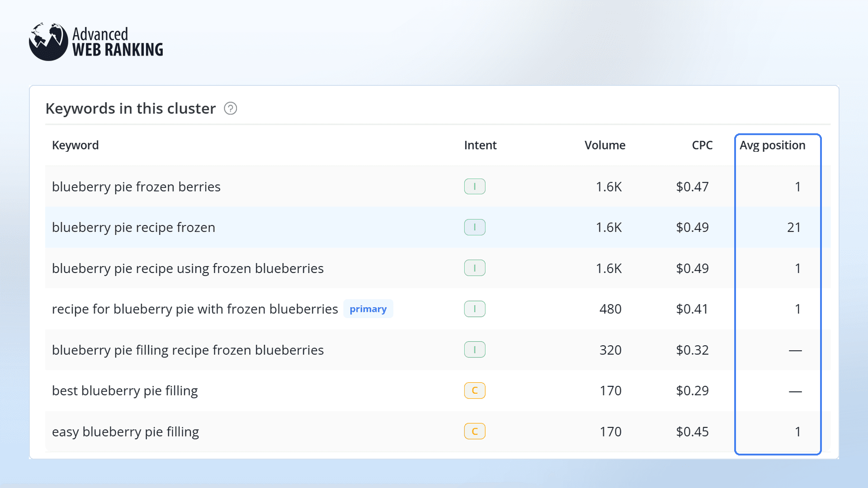This screenshot has height=488, width=868.
Task: Select keyword best blueberry pie filling
Action: [x=125, y=391]
